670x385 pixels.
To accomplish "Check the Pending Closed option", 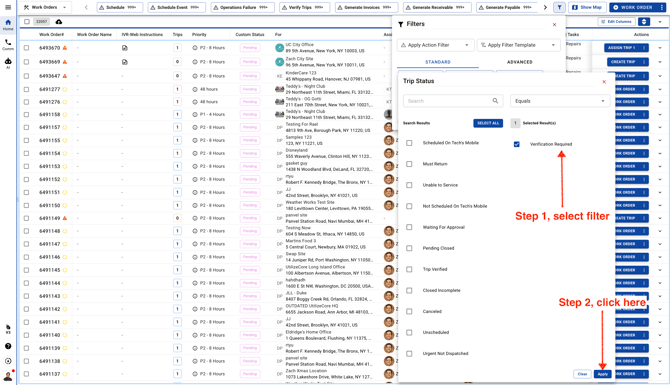I will pyautogui.click(x=409, y=248).
